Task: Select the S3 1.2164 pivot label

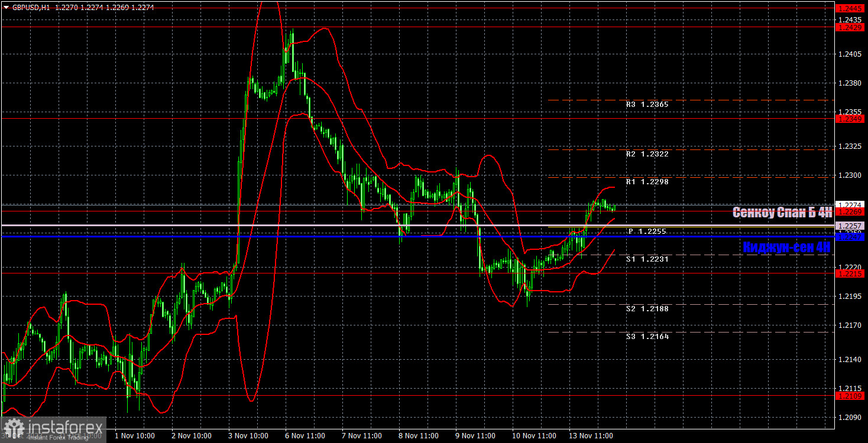Action: (x=647, y=336)
